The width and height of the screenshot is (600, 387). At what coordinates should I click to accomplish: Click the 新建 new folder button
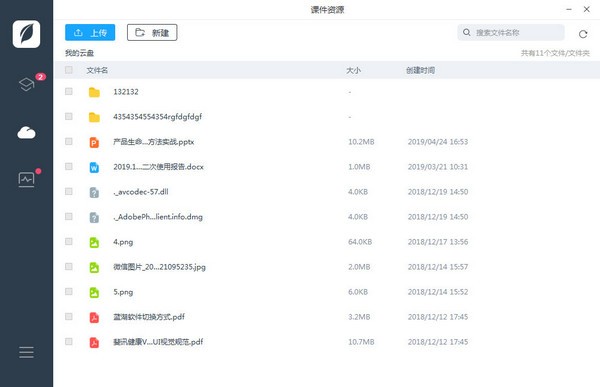(152, 33)
